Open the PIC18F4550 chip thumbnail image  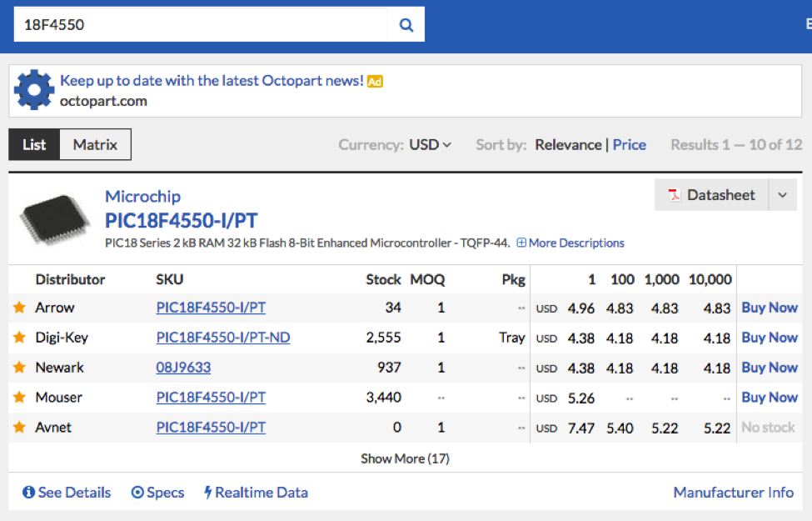pyautogui.click(x=54, y=218)
